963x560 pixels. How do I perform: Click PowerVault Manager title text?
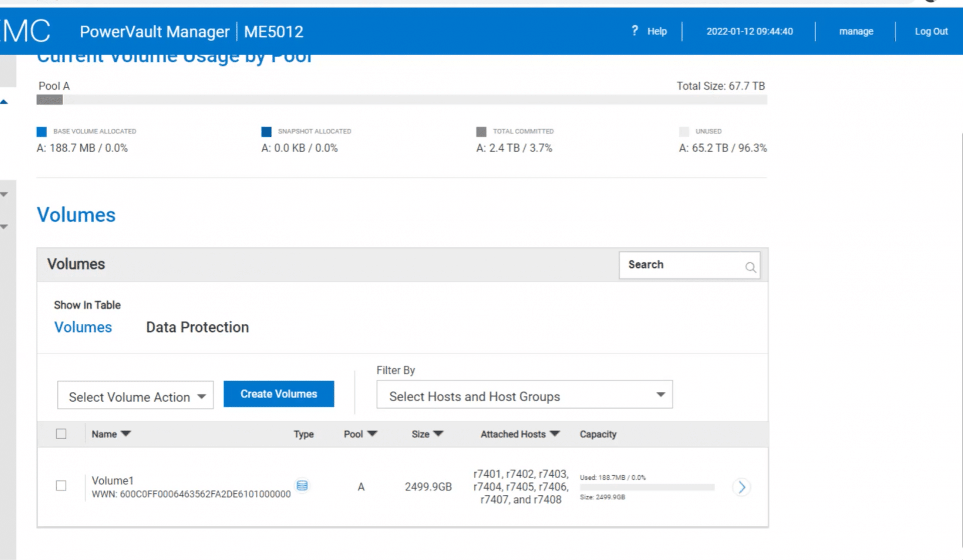pyautogui.click(x=154, y=32)
